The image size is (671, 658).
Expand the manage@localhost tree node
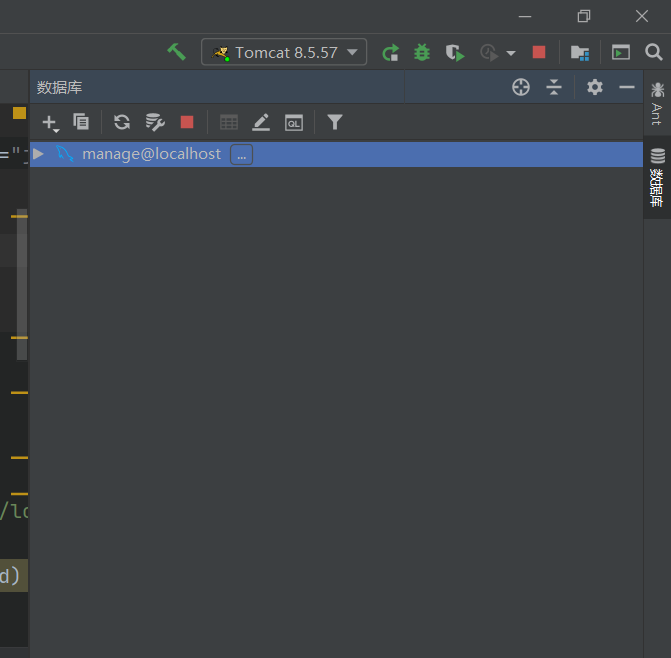(39, 154)
